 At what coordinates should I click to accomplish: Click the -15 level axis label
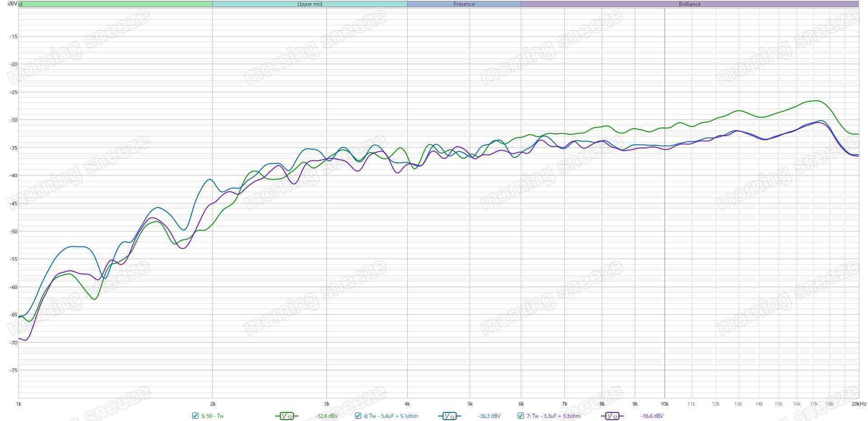tap(13, 36)
